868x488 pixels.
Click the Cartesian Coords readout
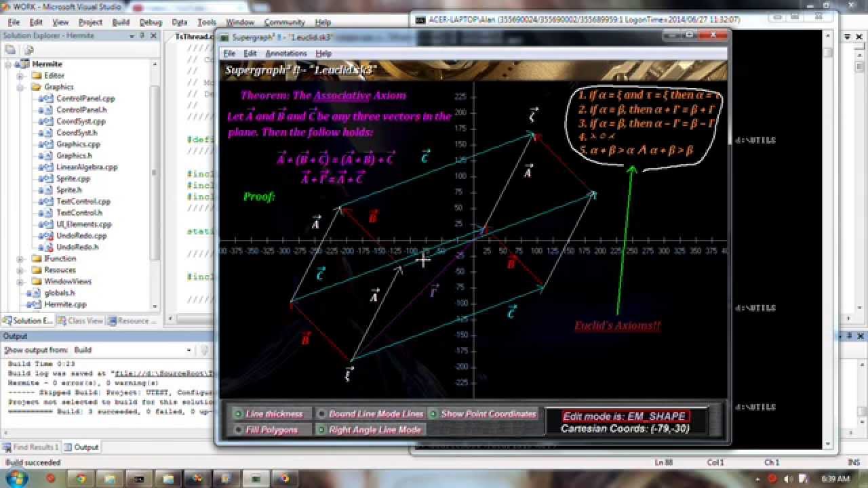625,428
